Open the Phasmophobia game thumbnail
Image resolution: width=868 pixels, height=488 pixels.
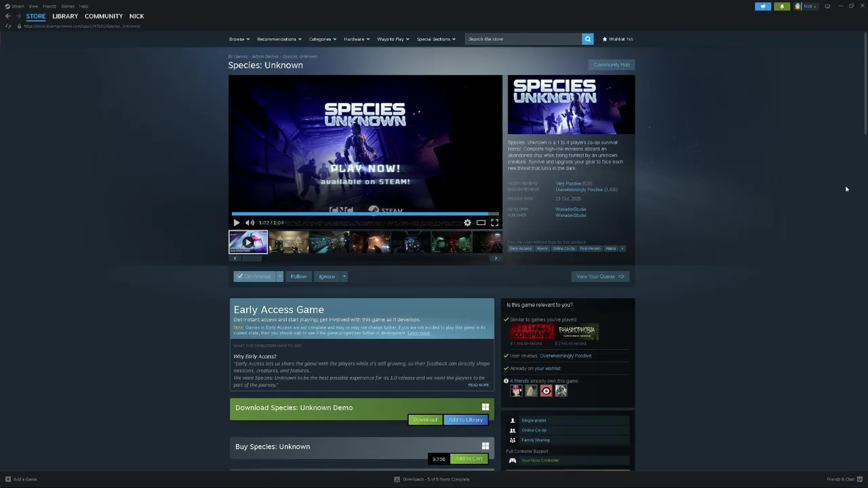(577, 331)
